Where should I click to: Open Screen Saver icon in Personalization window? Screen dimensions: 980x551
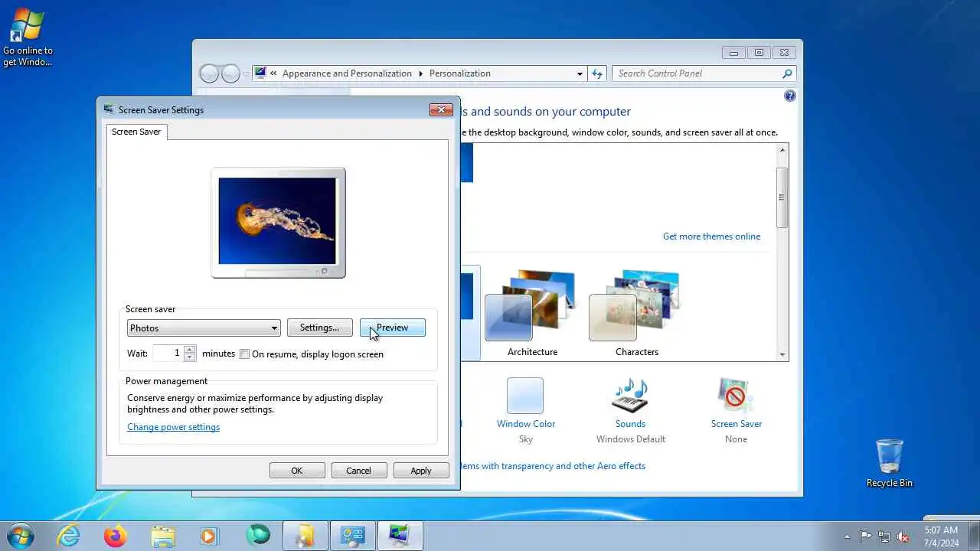click(x=736, y=396)
